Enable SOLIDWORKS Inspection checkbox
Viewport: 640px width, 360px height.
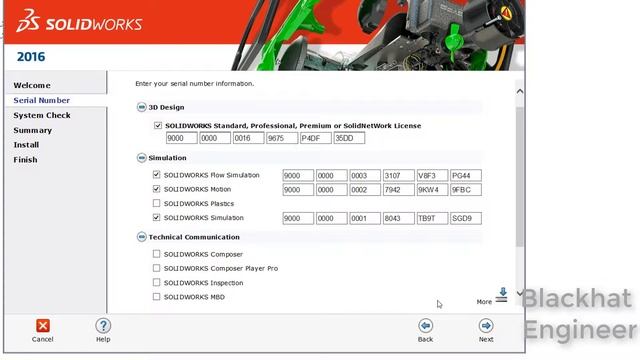tap(156, 282)
